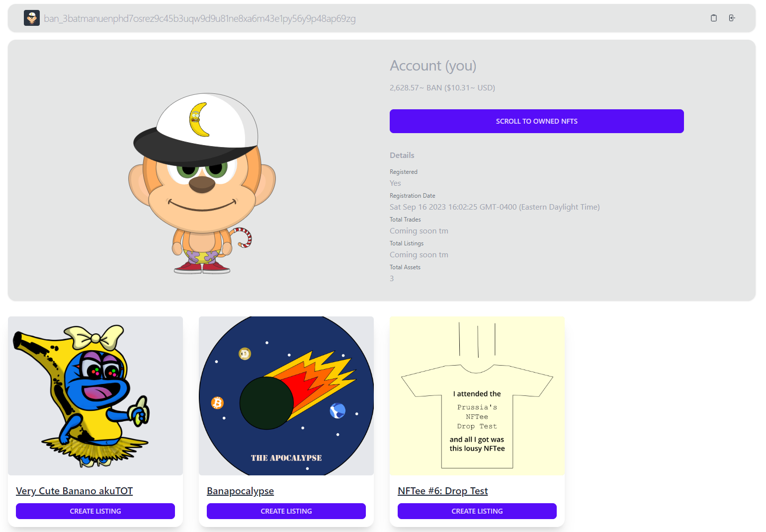Image resolution: width=766 pixels, height=532 pixels.
Task: Click the 2,628.57 BAN balance text
Action: (x=442, y=87)
